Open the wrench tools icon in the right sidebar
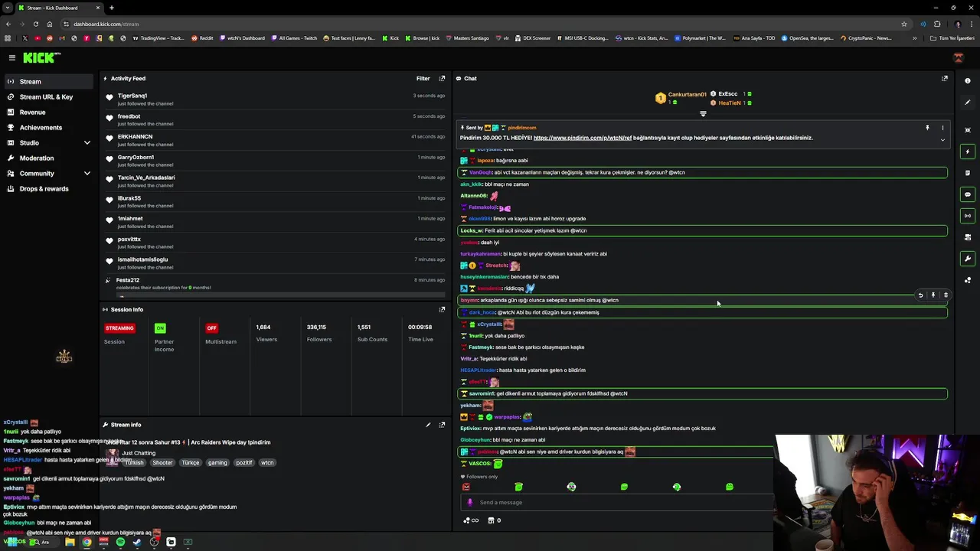 [968, 259]
